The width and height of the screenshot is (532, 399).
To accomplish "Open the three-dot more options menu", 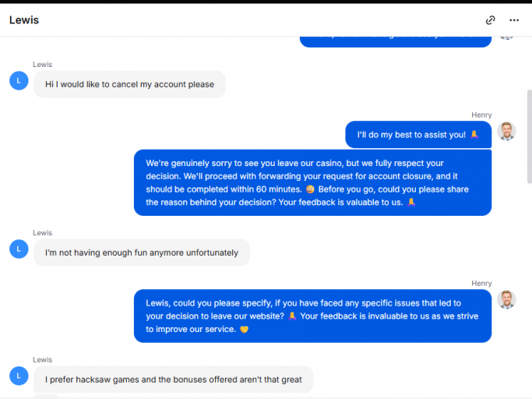I will (x=514, y=20).
